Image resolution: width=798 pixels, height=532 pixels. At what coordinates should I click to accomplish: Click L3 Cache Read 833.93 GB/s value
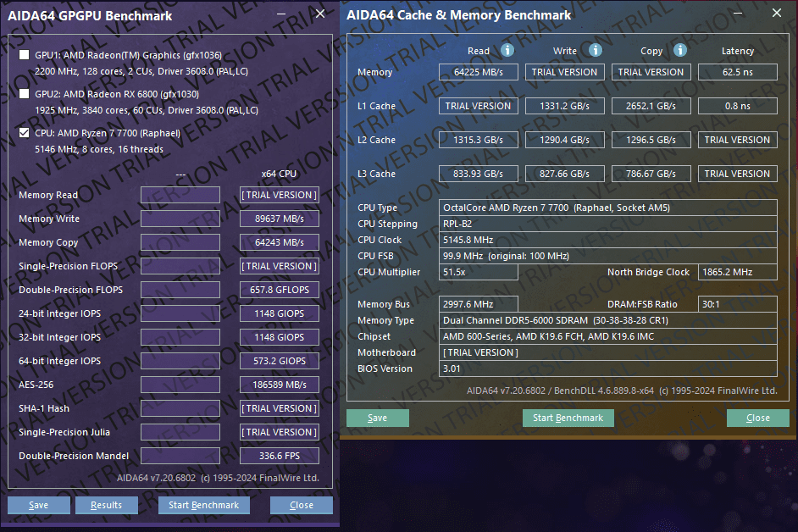coord(479,174)
